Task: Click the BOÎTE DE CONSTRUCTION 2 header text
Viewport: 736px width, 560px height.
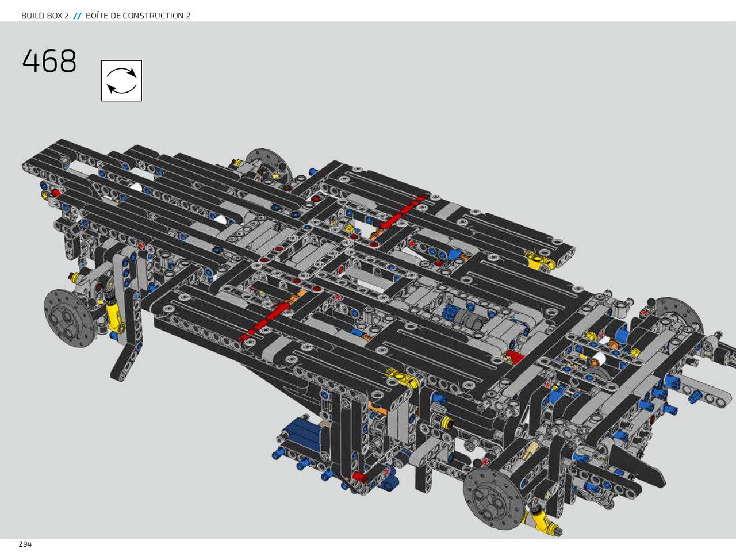Action: coord(138,16)
